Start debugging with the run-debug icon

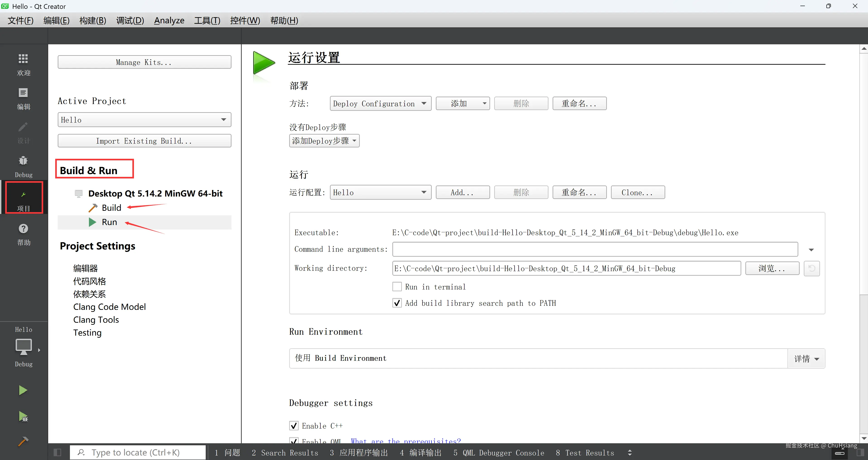tap(23, 417)
